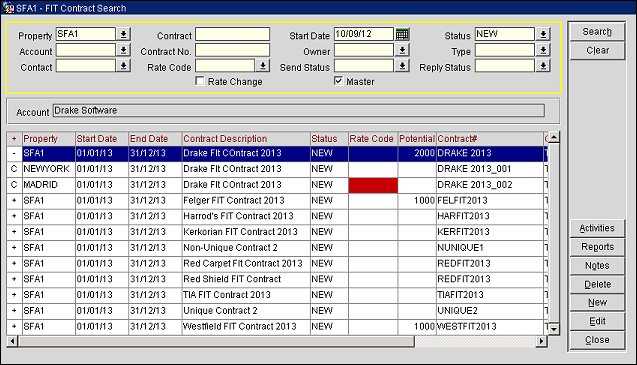Click the Close button

click(597, 340)
